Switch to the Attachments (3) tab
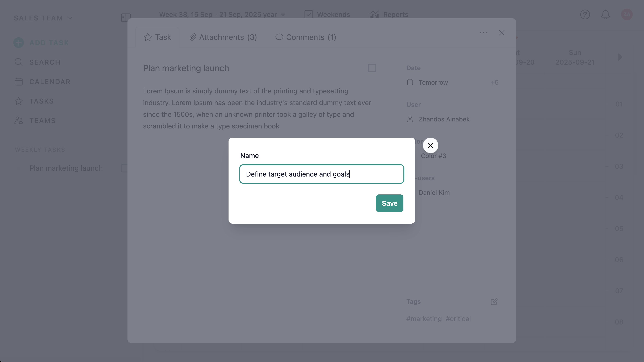 point(223,37)
